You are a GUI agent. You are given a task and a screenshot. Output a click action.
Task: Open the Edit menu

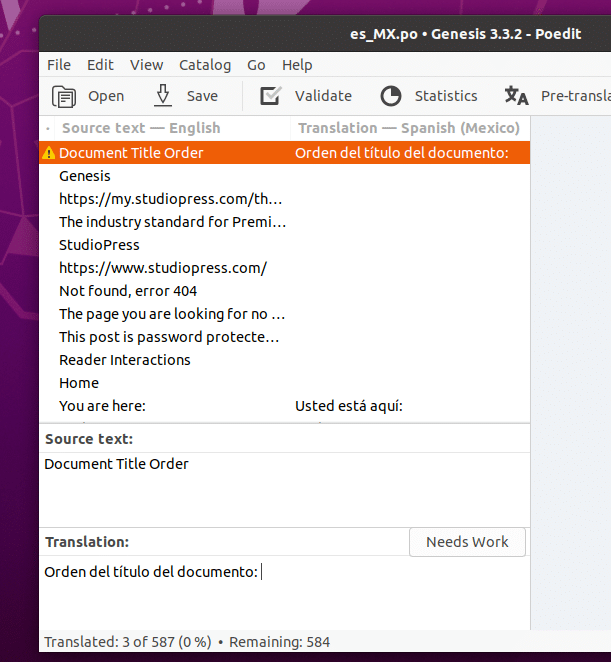(x=100, y=65)
